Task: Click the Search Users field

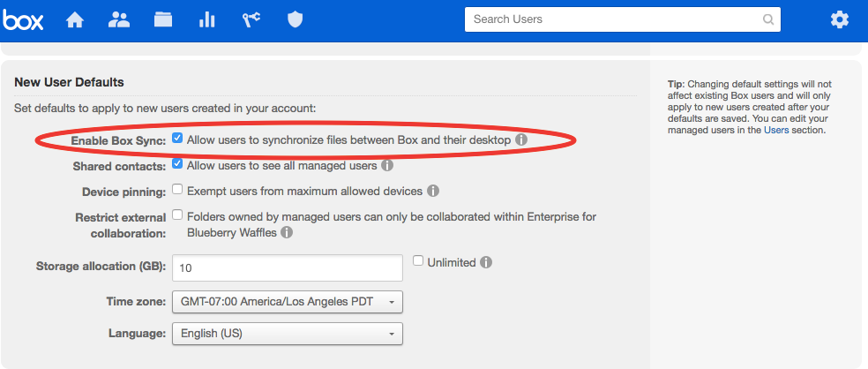Action: pos(623,19)
